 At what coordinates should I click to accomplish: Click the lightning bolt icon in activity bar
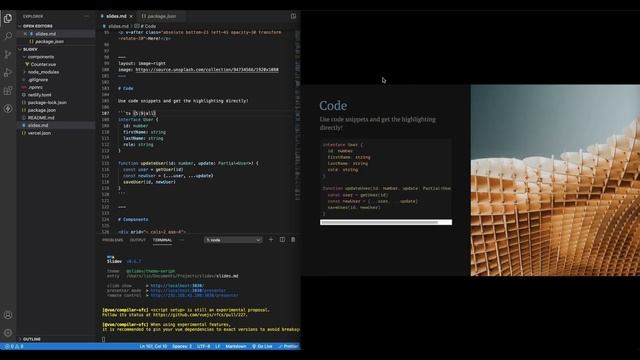point(8,109)
